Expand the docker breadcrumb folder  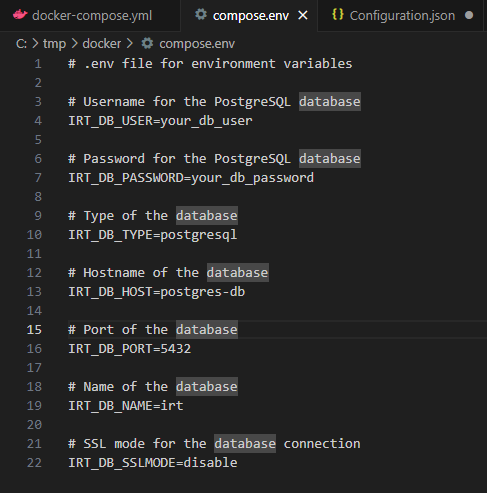pos(102,44)
